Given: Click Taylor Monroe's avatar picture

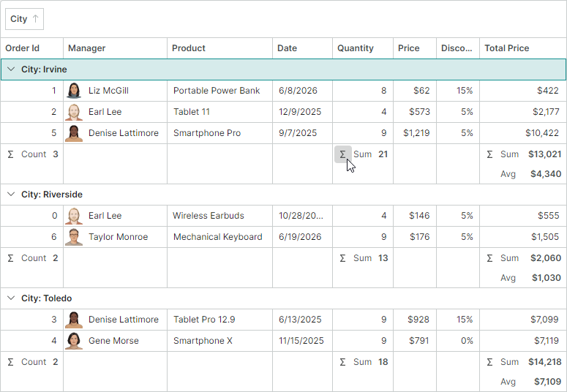Looking at the screenshot, I should click(74, 237).
